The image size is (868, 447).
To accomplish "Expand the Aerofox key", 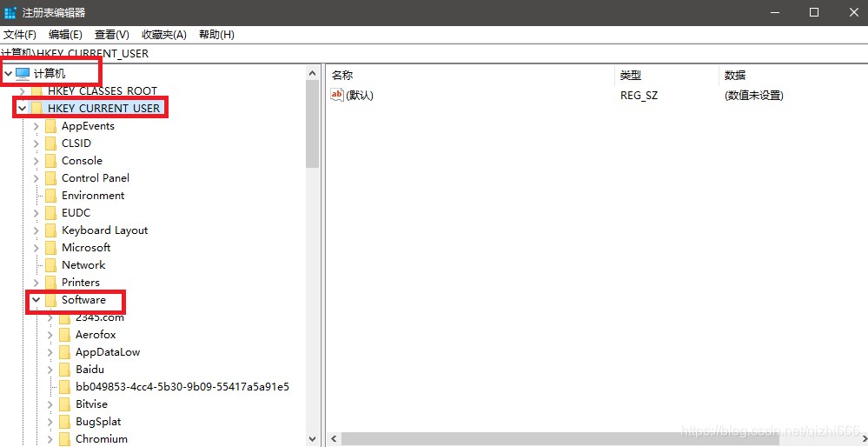I will tap(50, 335).
